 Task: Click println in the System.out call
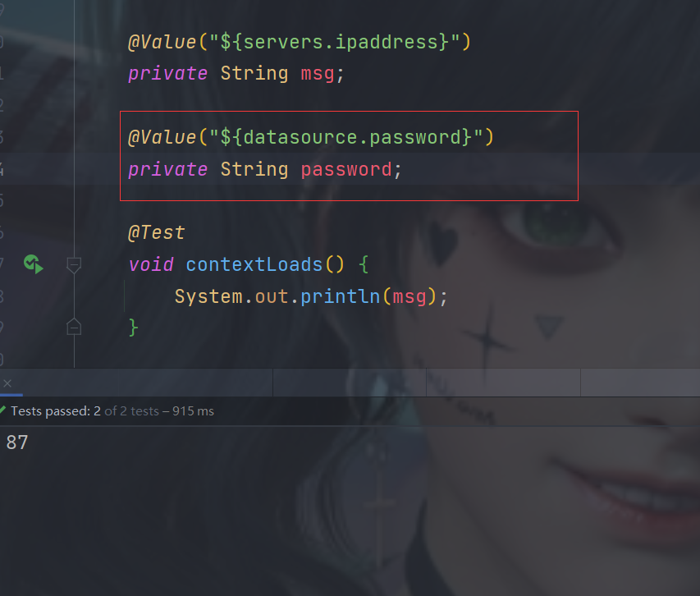(x=340, y=296)
